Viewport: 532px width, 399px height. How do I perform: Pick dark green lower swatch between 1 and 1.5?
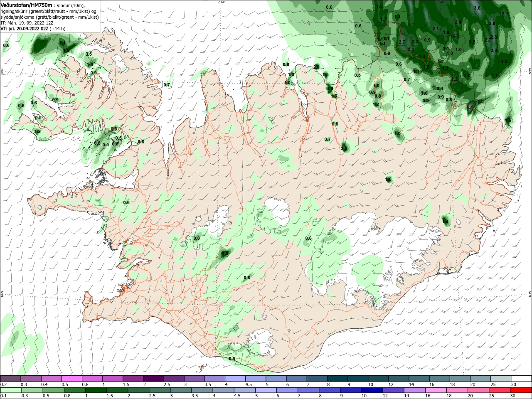[x=96, y=390]
